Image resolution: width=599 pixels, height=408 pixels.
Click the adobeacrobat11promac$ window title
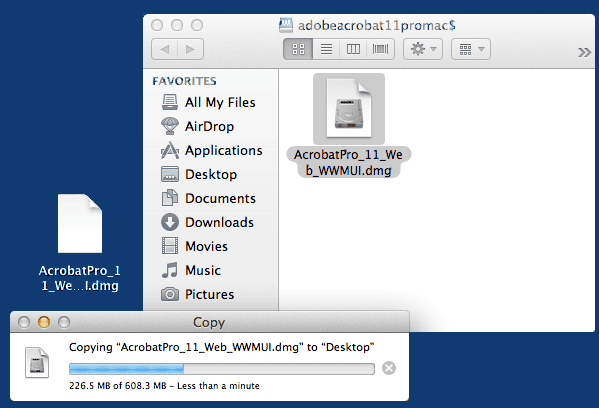point(376,26)
